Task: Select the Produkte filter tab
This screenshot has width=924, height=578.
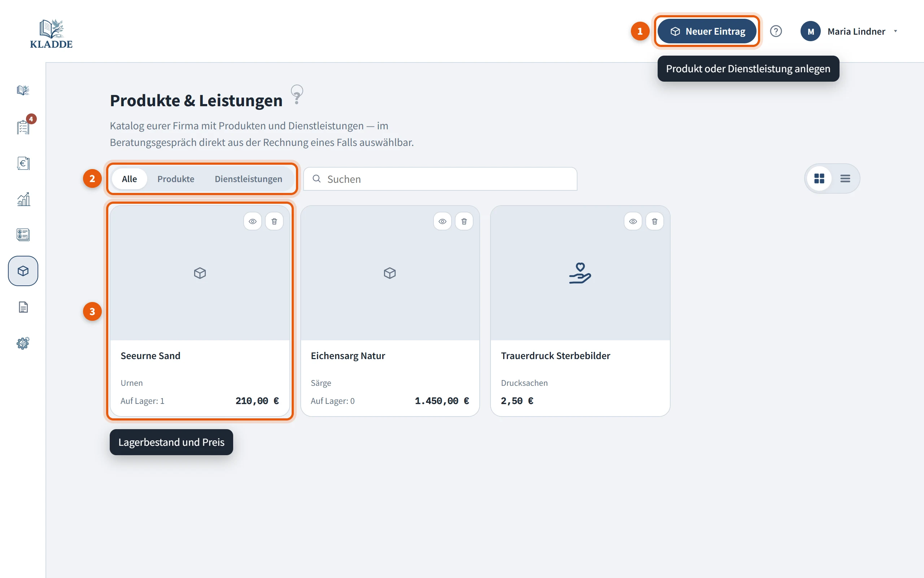Action: click(x=176, y=179)
